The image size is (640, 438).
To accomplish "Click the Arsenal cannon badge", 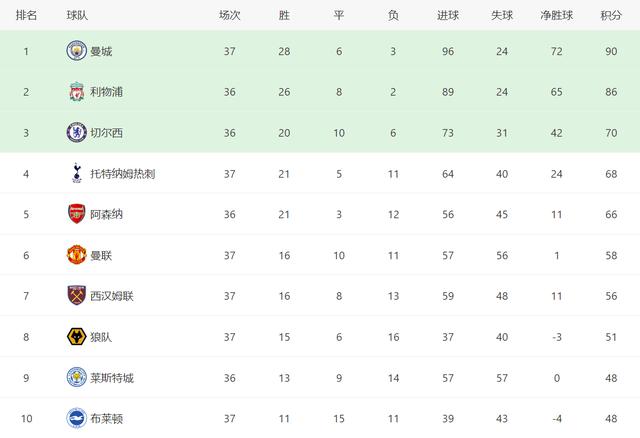I will [x=76, y=214].
